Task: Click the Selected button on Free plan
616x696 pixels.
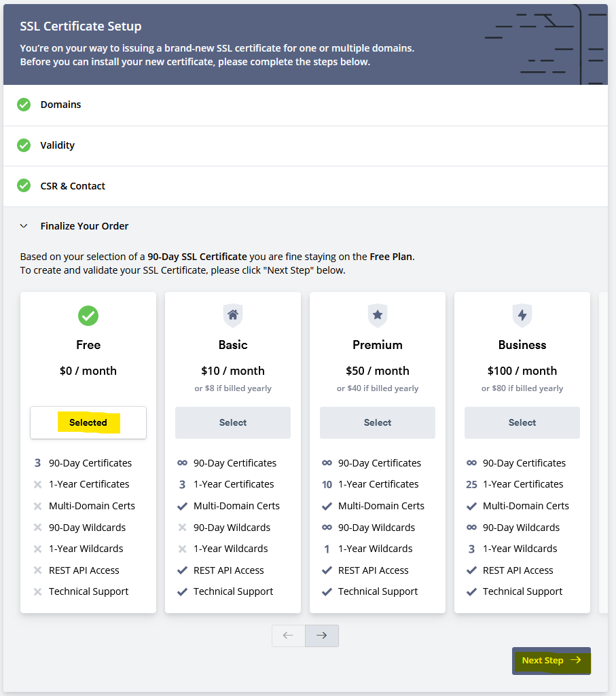Action: [88, 422]
